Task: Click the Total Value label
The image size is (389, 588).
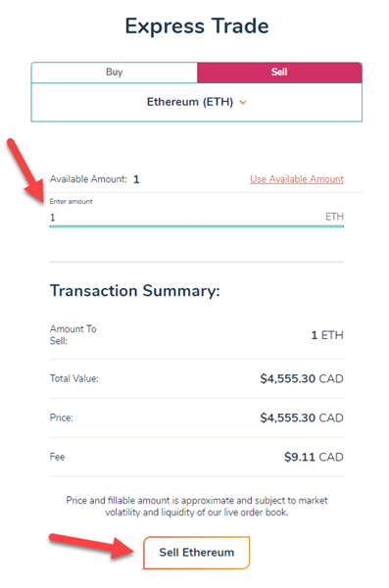Action: (x=73, y=378)
